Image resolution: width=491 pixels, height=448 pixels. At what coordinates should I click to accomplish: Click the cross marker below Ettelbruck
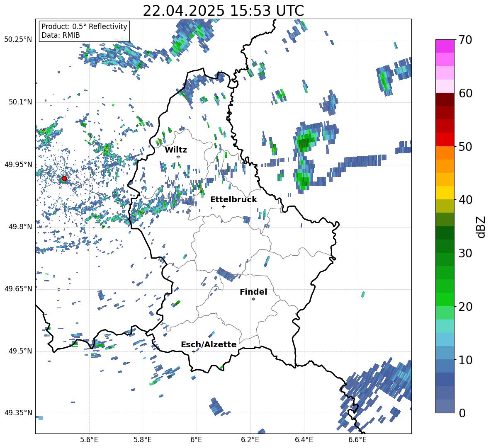(x=224, y=206)
